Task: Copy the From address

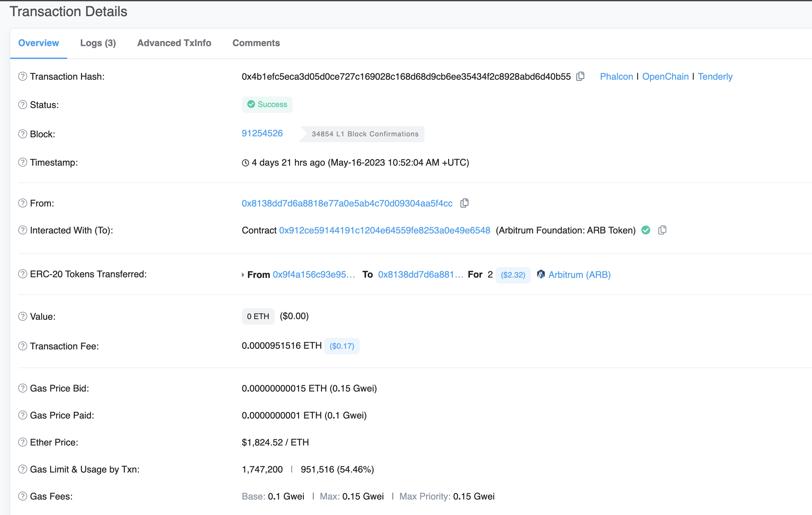Action: point(464,203)
